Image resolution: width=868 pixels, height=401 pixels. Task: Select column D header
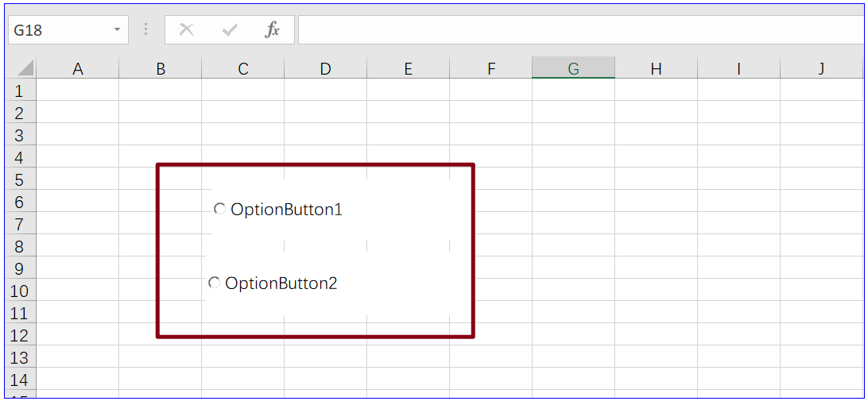325,69
